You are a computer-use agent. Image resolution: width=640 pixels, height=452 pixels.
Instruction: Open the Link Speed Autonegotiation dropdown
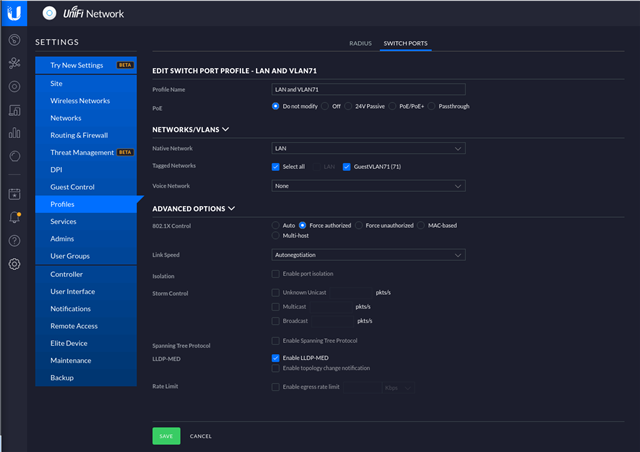(368, 255)
